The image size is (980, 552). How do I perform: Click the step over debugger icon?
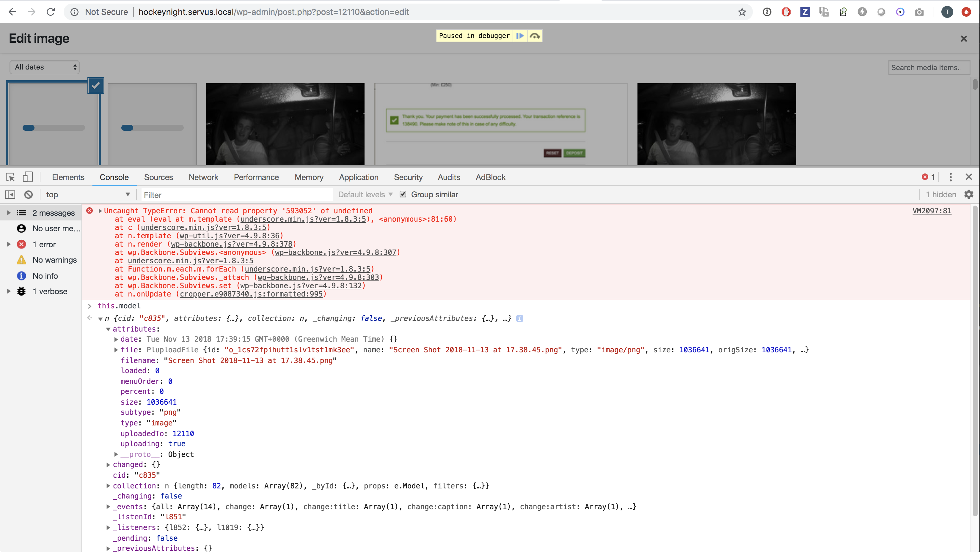tap(535, 36)
